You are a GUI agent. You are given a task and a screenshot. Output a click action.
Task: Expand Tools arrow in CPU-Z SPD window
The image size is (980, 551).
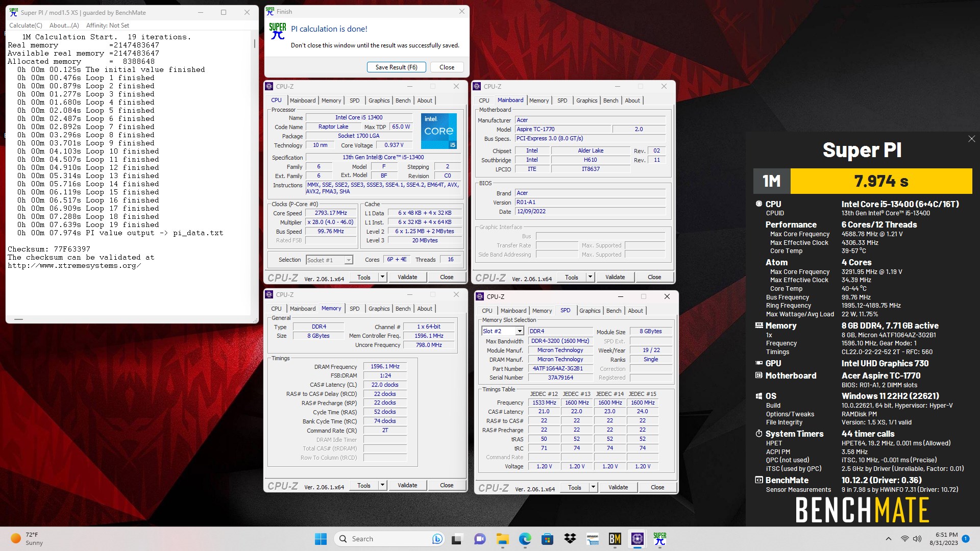[x=593, y=487]
